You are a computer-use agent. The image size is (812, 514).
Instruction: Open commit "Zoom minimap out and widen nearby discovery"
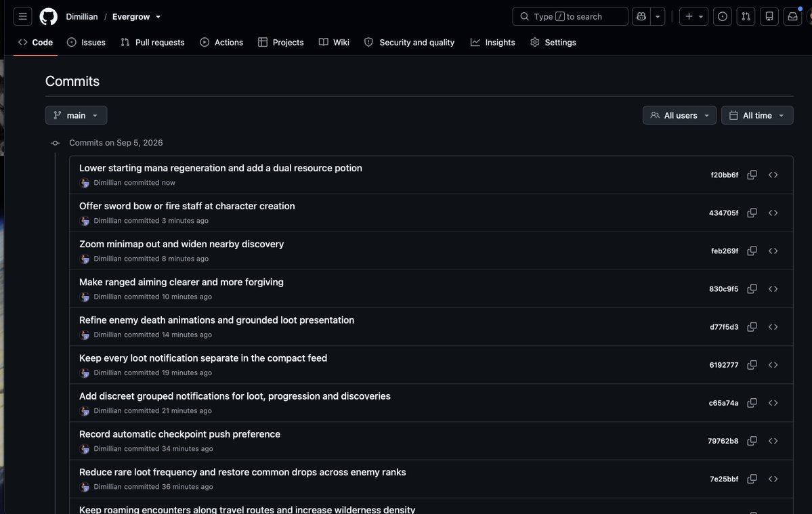click(x=181, y=244)
